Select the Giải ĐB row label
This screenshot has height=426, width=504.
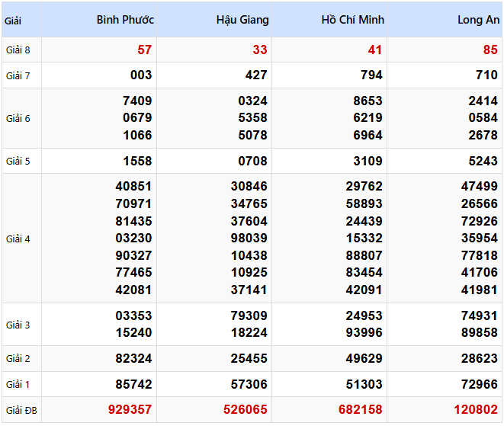pyautogui.click(x=21, y=410)
